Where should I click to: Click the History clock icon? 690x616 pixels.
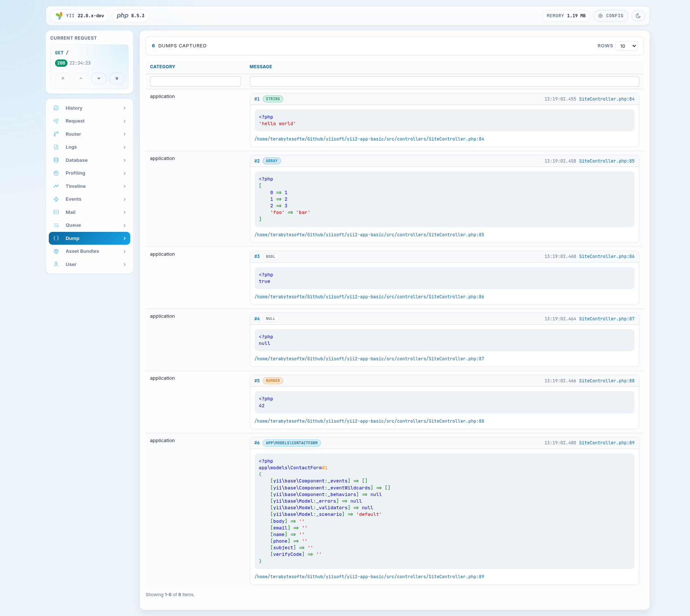click(x=56, y=108)
